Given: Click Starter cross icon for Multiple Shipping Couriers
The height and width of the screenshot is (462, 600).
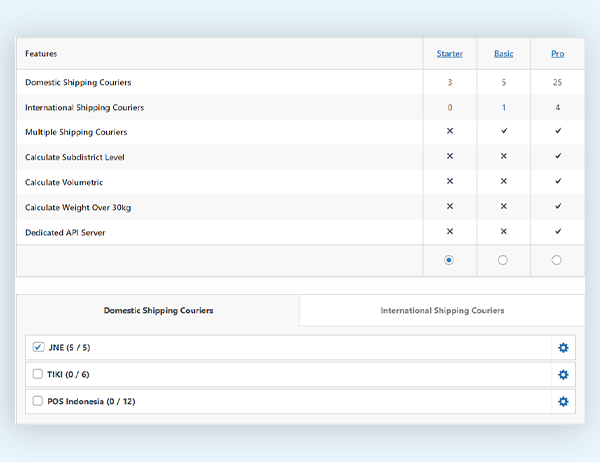Looking at the screenshot, I should tap(450, 131).
